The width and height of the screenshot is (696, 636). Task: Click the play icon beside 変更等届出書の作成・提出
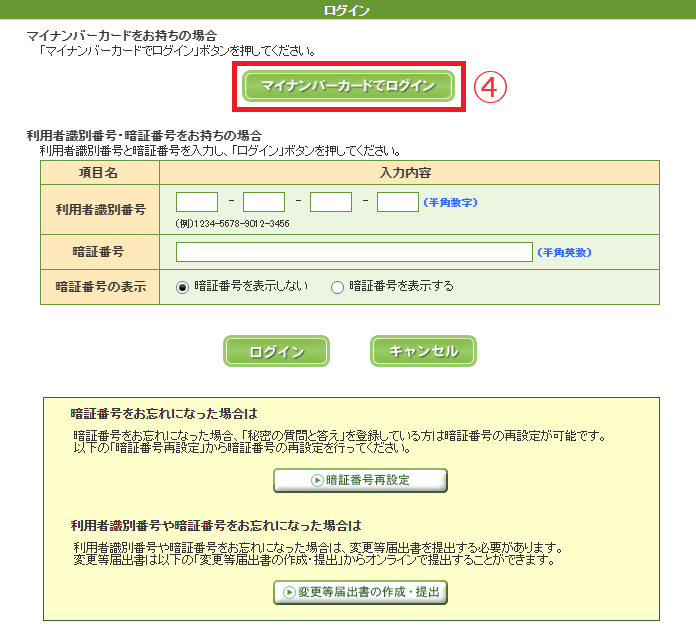(289, 592)
